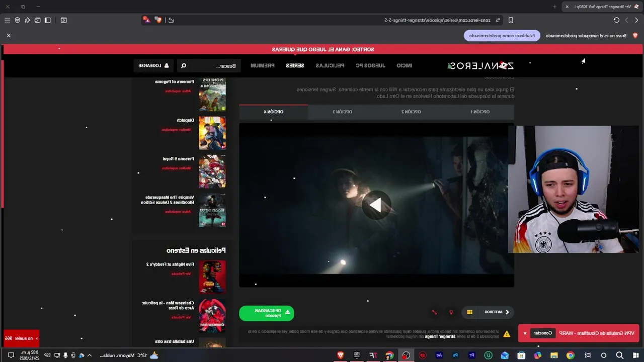Close the Ver Stranger Things browser tab
Image resolution: width=644 pixels, height=362 pixels.
tap(567, 7)
